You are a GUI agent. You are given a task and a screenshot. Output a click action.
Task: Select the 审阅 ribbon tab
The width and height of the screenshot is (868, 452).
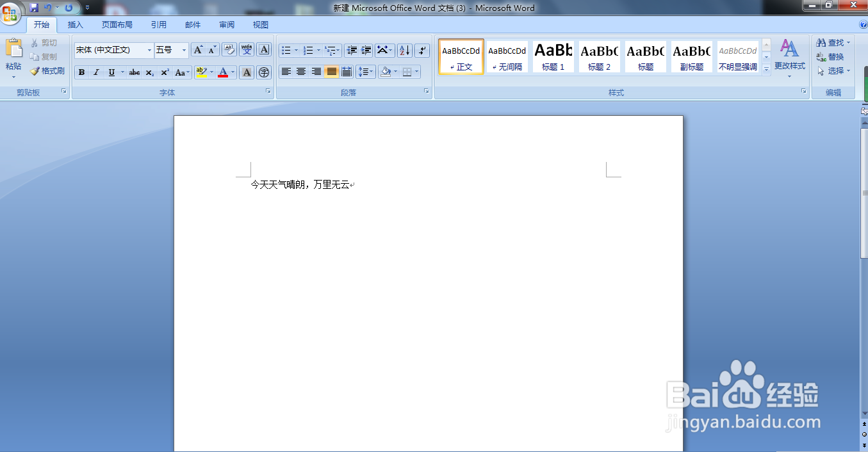click(x=227, y=25)
